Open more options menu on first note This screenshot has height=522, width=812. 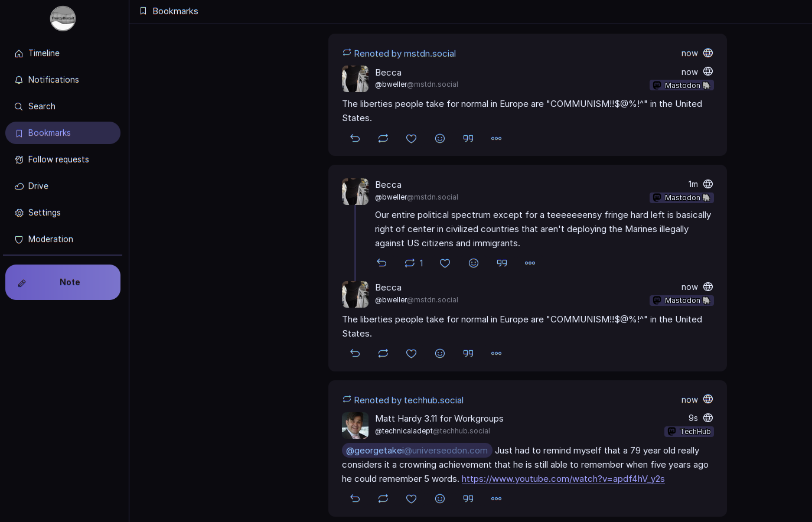497,138
